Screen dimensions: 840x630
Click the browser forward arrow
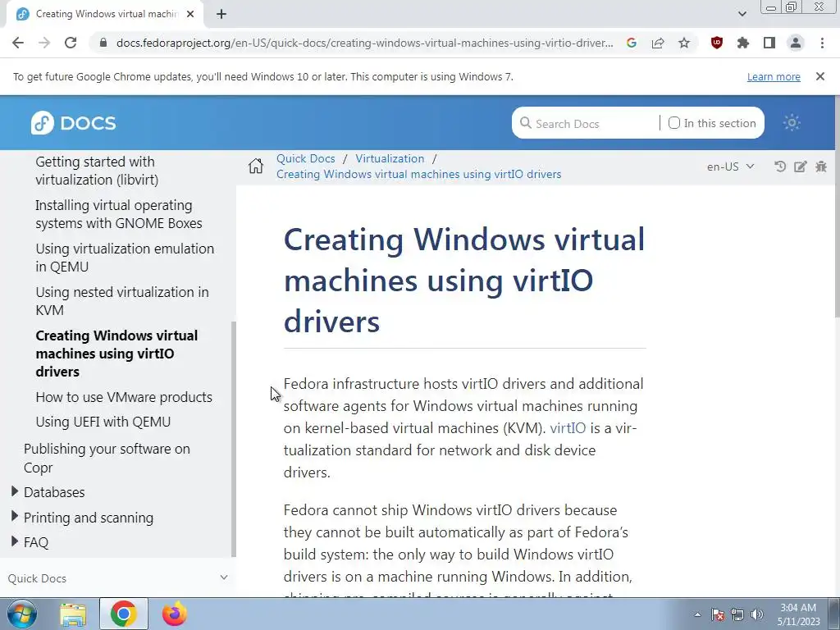(x=44, y=43)
